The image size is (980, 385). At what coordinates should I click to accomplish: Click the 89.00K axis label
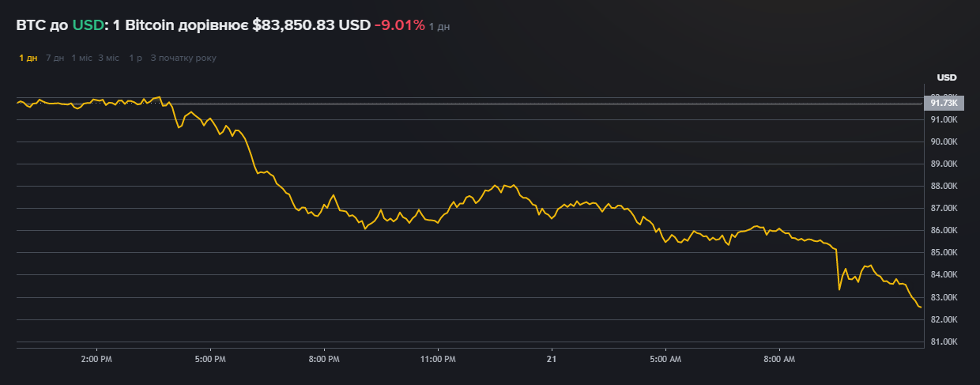944,164
